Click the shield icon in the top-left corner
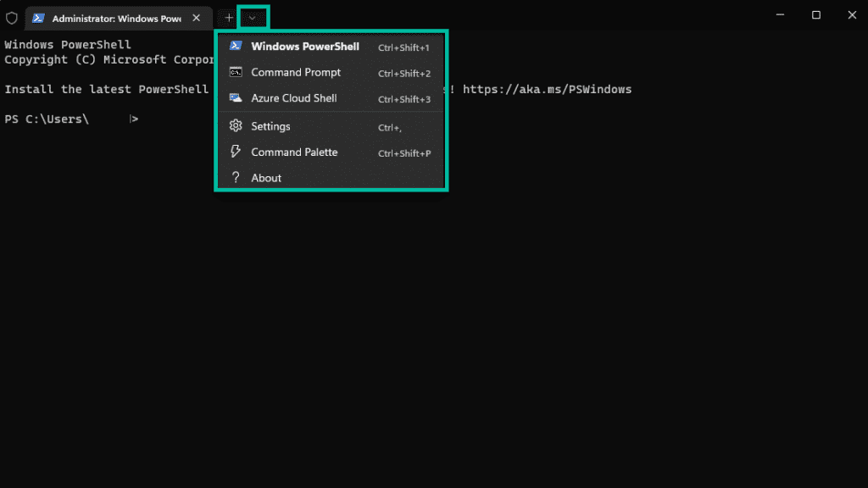The image size is (868, 488). (11, 17)
